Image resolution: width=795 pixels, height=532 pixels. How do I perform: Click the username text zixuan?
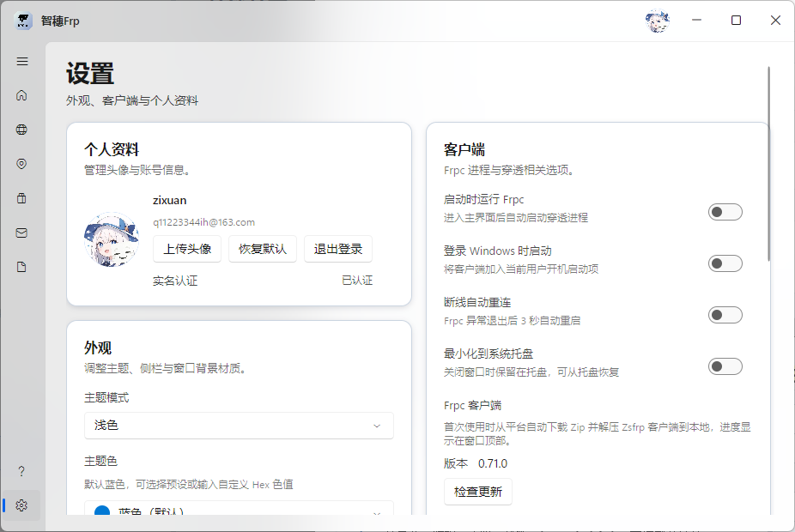click(170, 201)
